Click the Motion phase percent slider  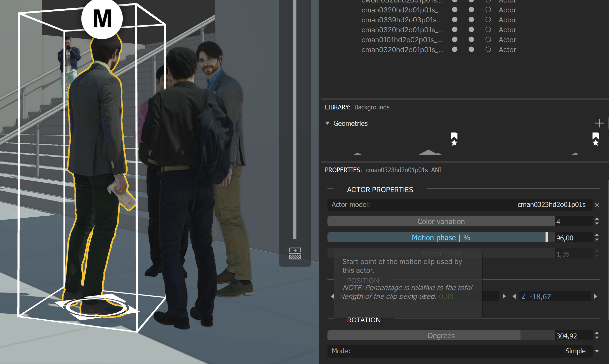pos(441,237)
